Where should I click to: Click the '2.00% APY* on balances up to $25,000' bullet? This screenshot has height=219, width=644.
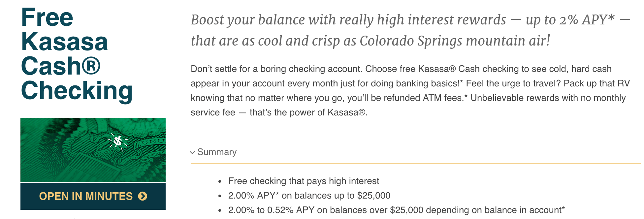pos(309,196)
